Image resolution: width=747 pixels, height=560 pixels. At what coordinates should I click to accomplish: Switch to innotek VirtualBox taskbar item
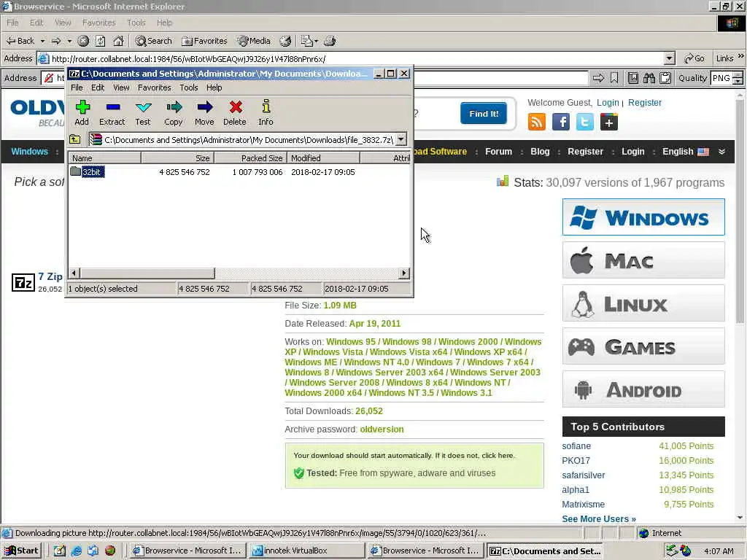coord(307,551)
